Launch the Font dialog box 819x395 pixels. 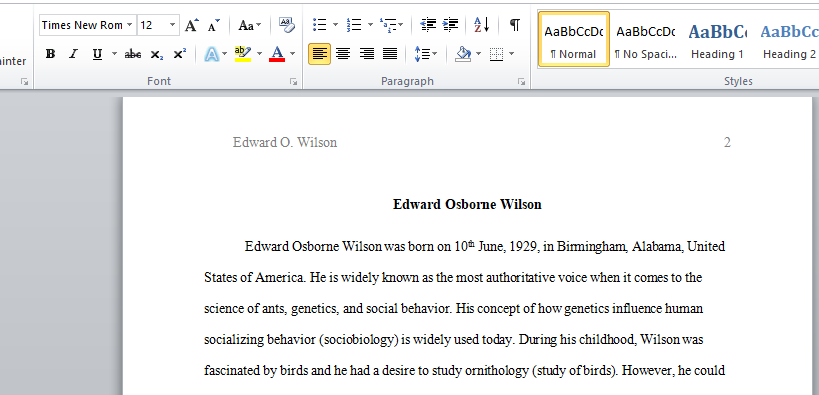(x=294, y=82)
